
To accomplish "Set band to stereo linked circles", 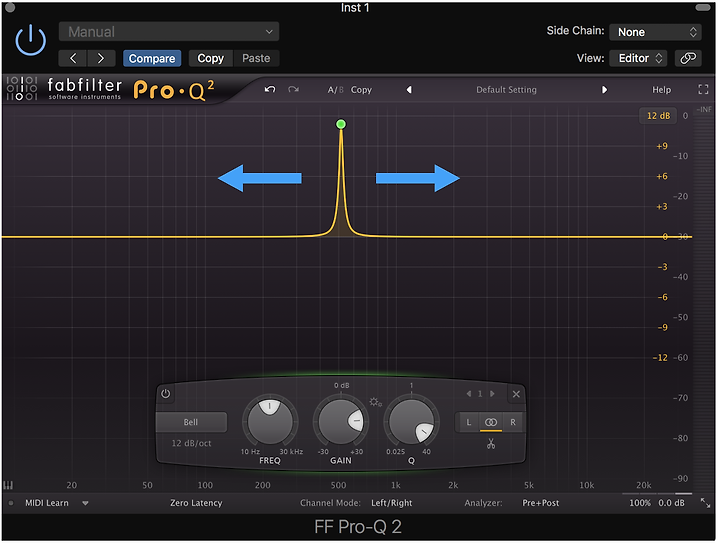I will (491, 422).
